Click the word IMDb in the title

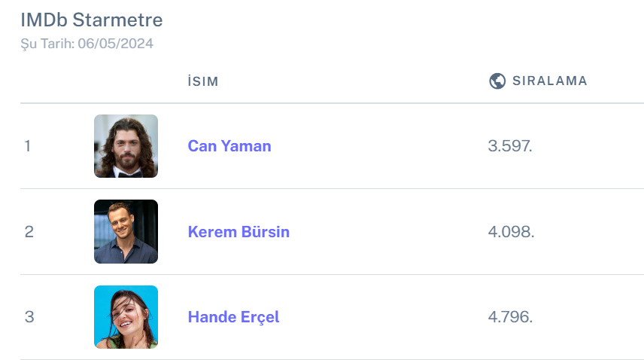coord(40,20)
